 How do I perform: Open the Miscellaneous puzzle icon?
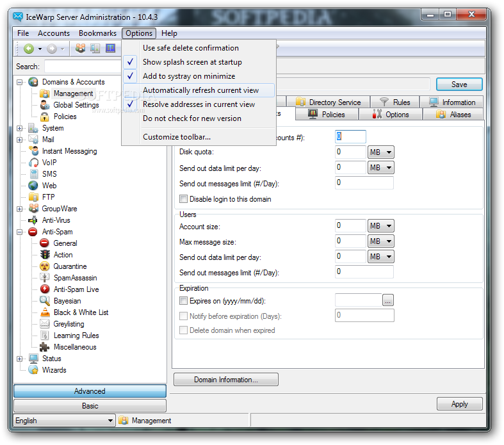click(45, 347)
